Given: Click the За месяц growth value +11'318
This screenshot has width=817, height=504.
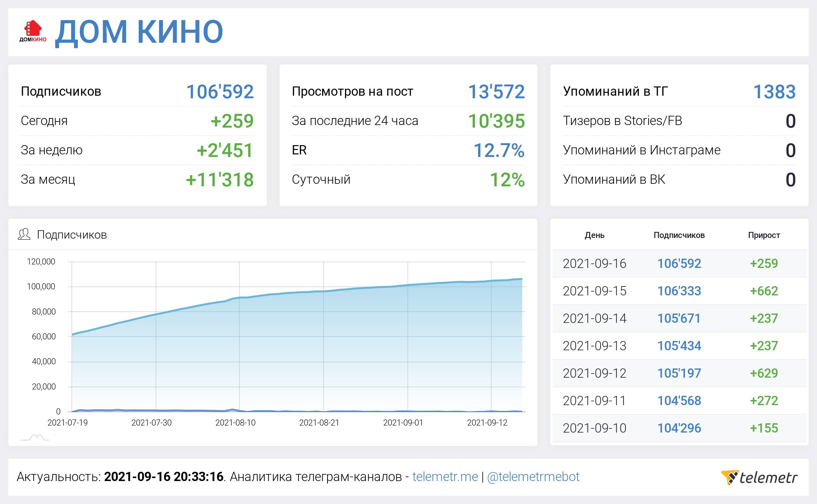Looking at the screenshot, I should [x=220, y=180].
